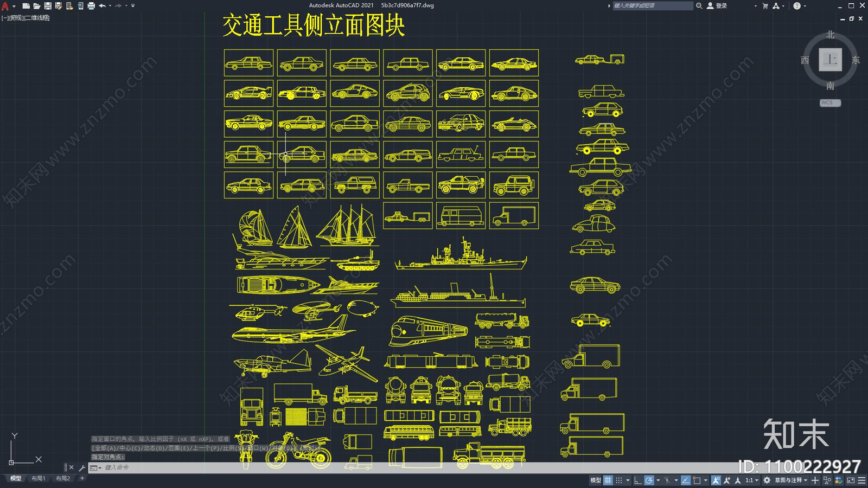Create a new drawing from Quick Access toolbar
This screenshot has width=868, height=488.
(x=25, y=5)
